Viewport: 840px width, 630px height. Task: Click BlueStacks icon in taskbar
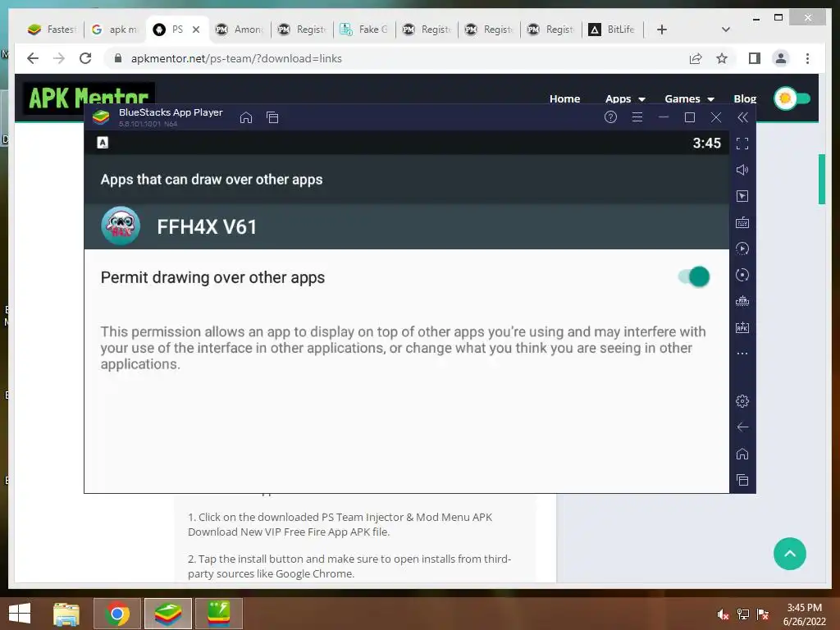click(x=168, y=614)
